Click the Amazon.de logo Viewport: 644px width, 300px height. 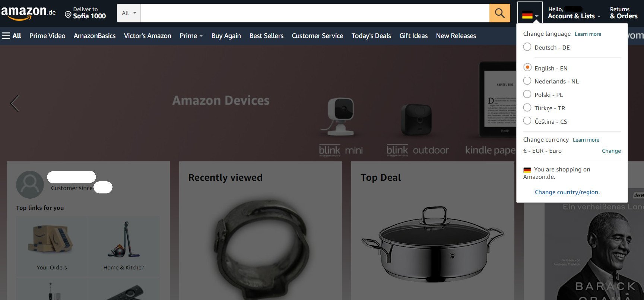tap(28, 13)
